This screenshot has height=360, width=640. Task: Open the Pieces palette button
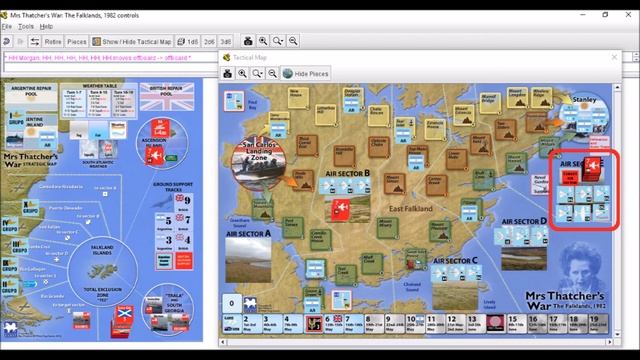point(76,41)
